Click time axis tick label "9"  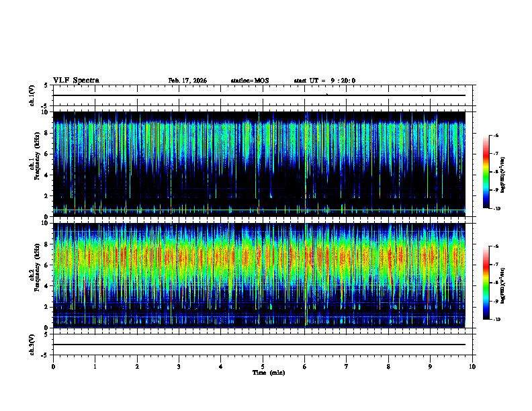click(x=430, y=367)
